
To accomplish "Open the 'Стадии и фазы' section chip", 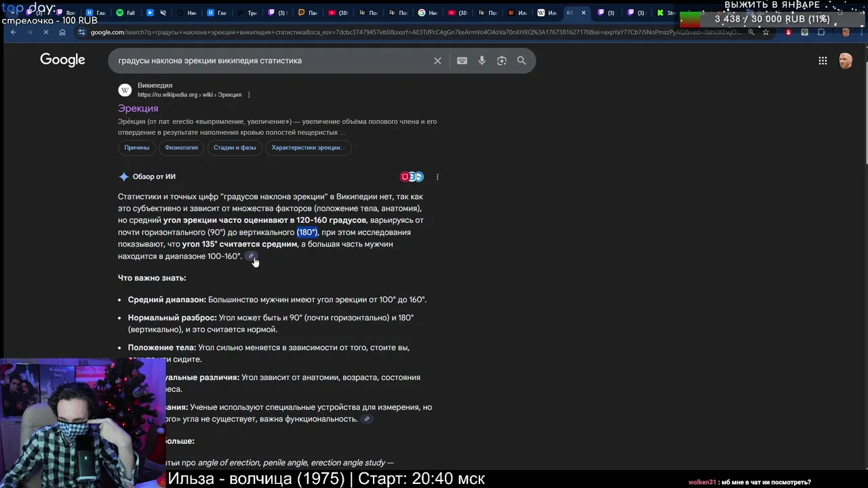I will click(235, 148).
